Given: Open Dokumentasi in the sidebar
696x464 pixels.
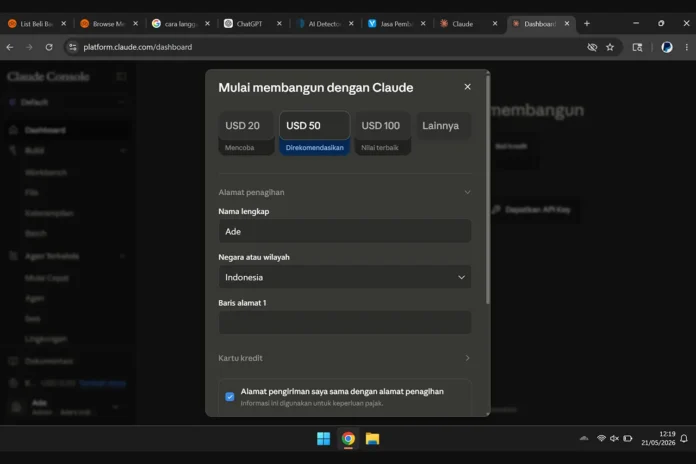Looking at the screenshot, I should [49, 361].
